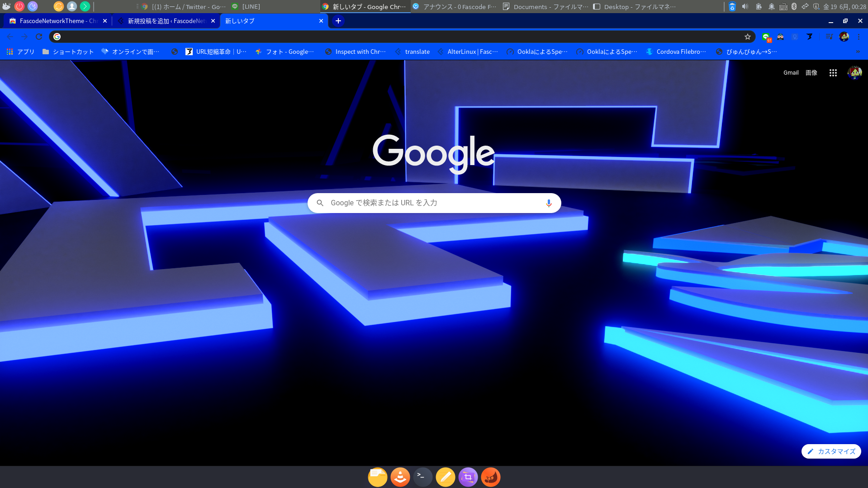Open Google account avatar on page
The image size is (868, 488).
tap(854, 72)
